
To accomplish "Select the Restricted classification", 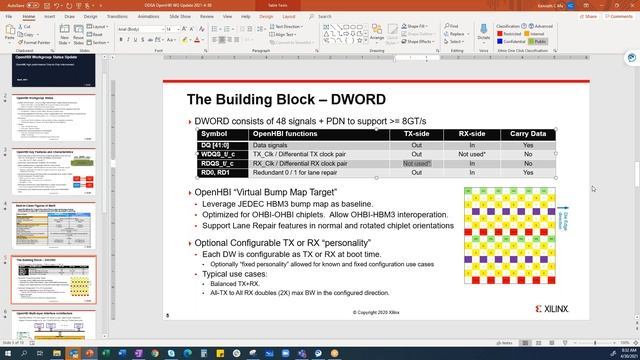I will click(509, 34).
